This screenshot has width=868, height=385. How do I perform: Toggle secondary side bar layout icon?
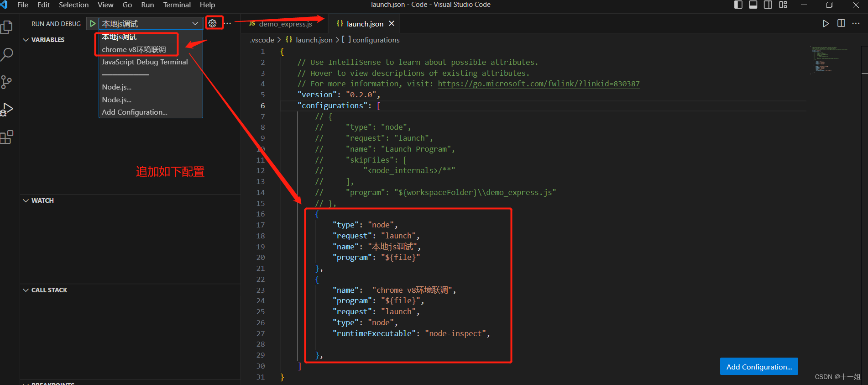pyautogui.click(x=768, y=5)
